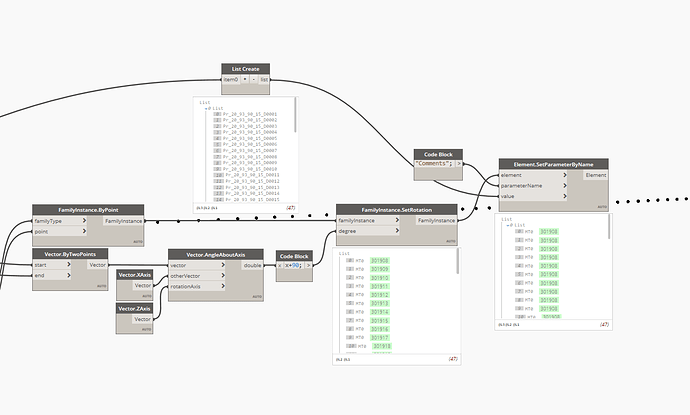Click the degree port chevron on FamilyInstance.SetRotation

[397, 231]
